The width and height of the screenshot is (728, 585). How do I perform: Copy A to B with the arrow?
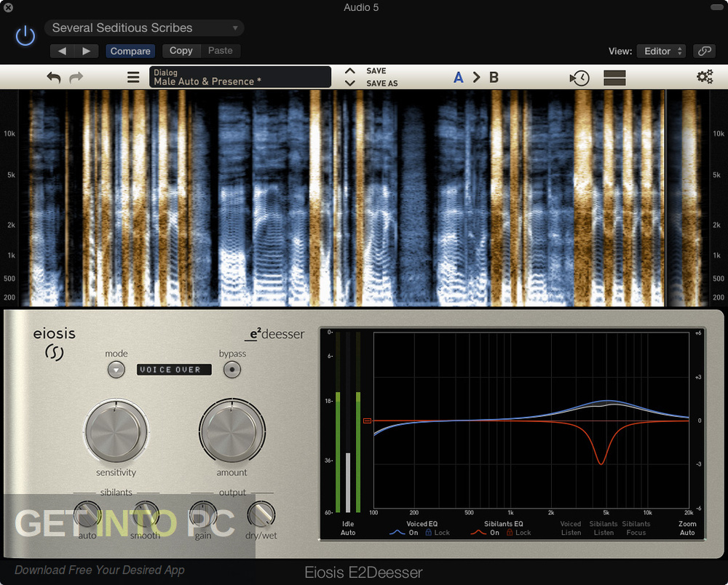click(476, 77)
